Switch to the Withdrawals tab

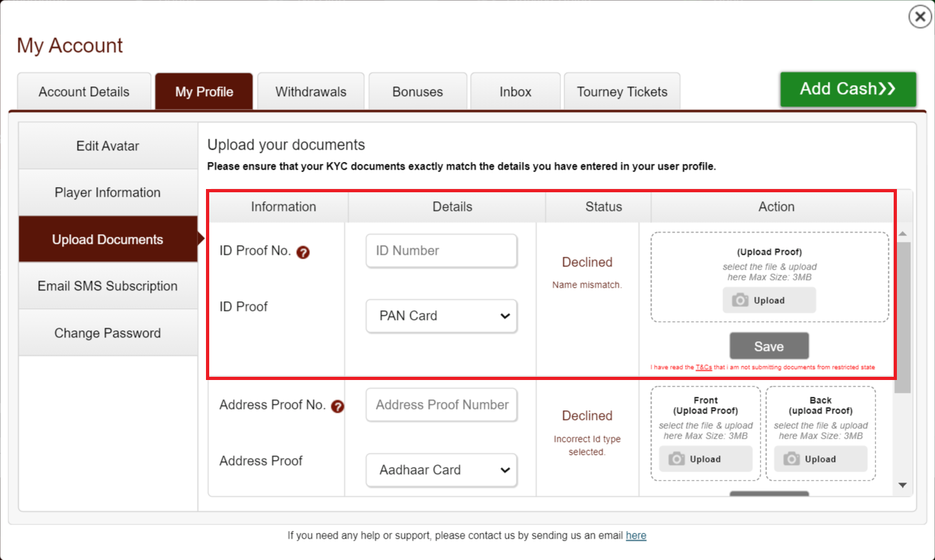pyautogui.click(x=311, y=91)
